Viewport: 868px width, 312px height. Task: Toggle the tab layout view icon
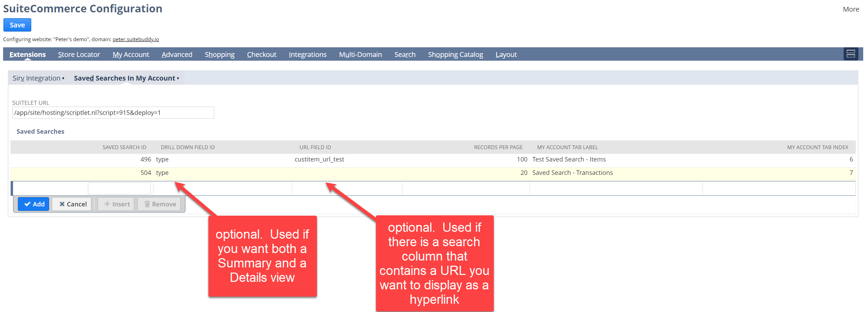click(x=851, y=54)
